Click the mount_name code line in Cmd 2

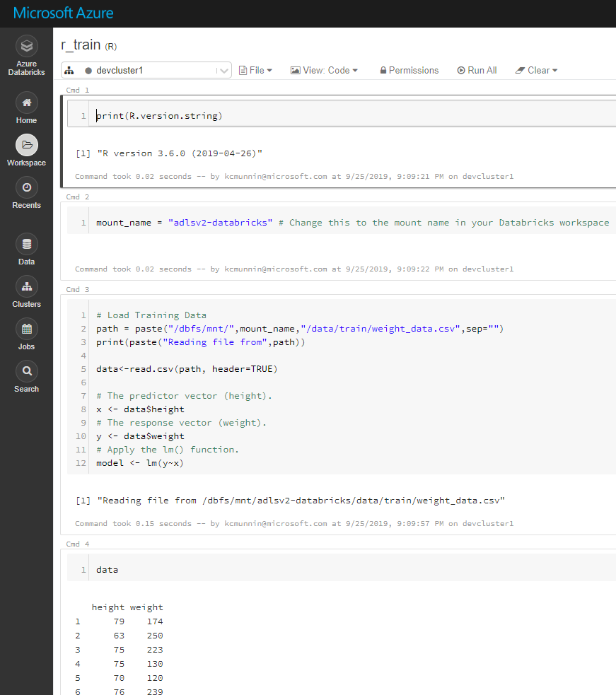[353, 223]
